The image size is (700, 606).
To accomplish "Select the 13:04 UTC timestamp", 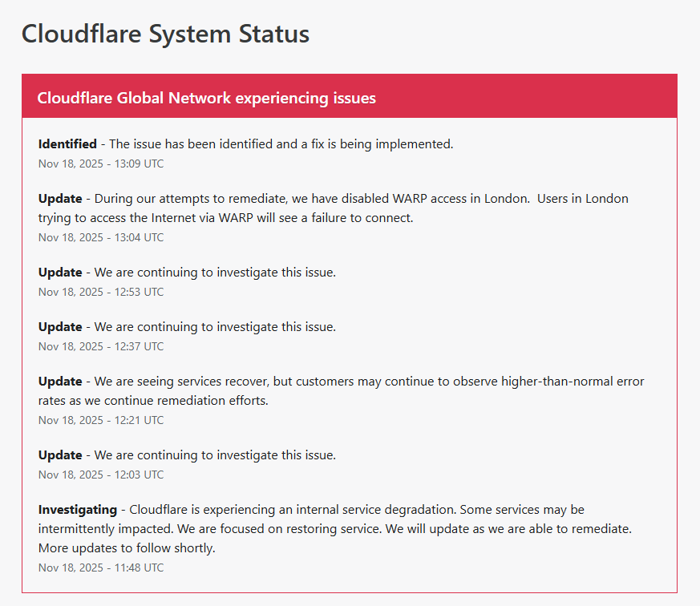I will point(101,237).
